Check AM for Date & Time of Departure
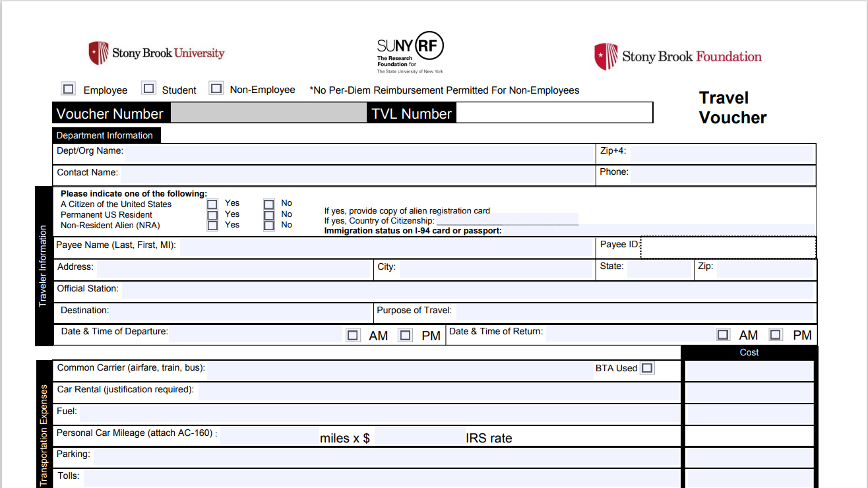Viewport: 868px width, 488px height. click(353, 335)
